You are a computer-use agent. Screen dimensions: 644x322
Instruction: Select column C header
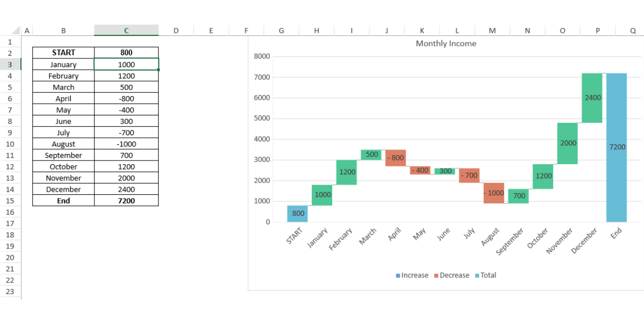[126, 31]
